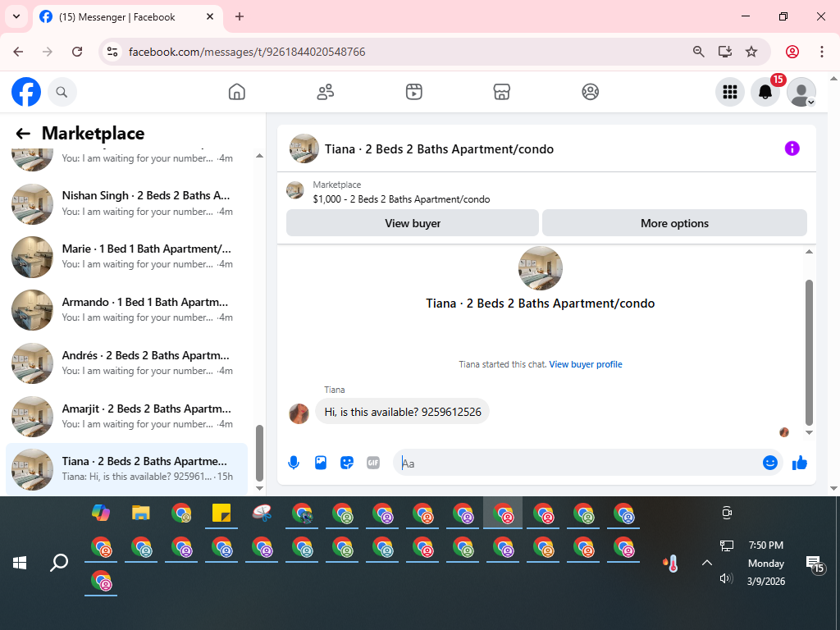Open File Explorer from the taskbar
Screen dimensions: 840x630
(x=141, y=514)
